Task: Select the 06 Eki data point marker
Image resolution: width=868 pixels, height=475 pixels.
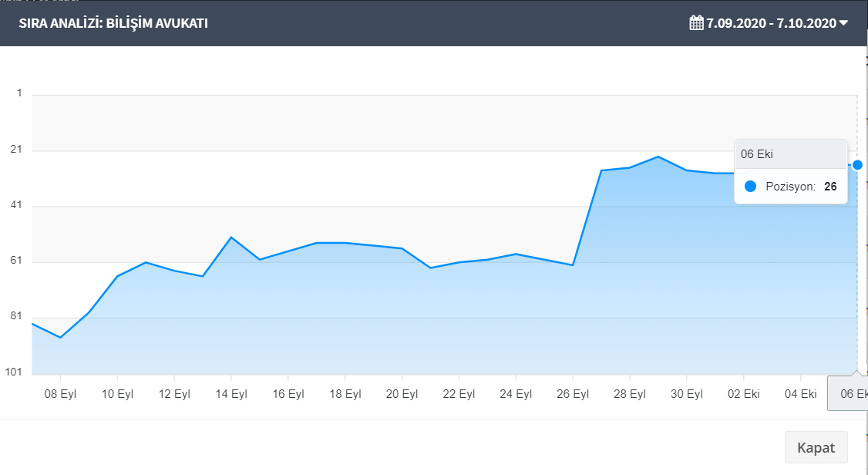Action: [857, 165]
